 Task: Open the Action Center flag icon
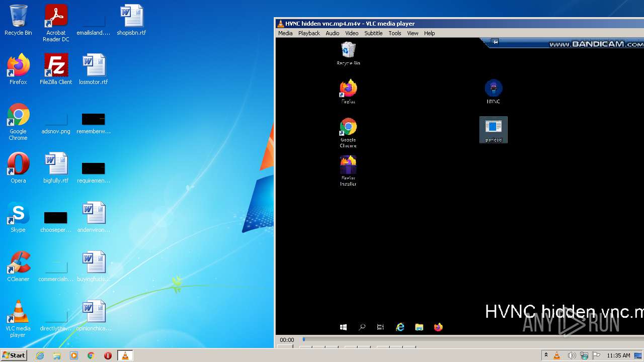[596, 355]
